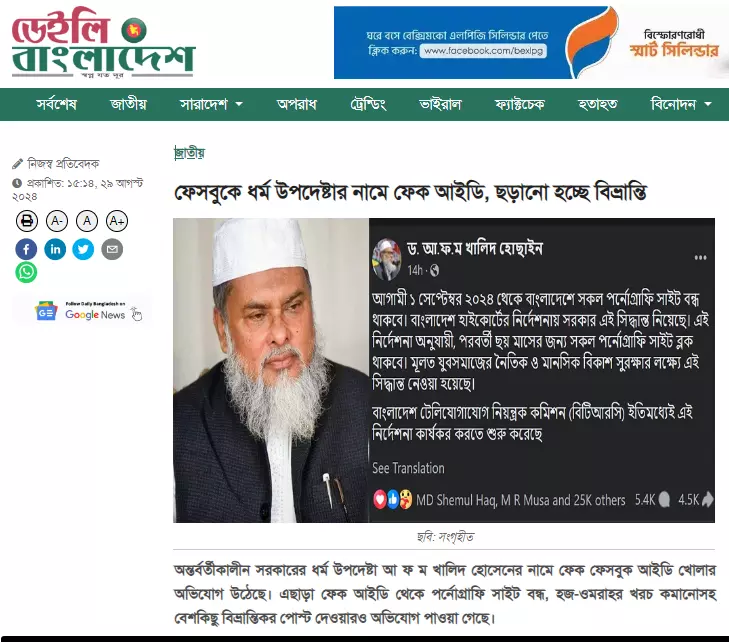Click the print article icon

pyautogui.click(x=27, y=221)
